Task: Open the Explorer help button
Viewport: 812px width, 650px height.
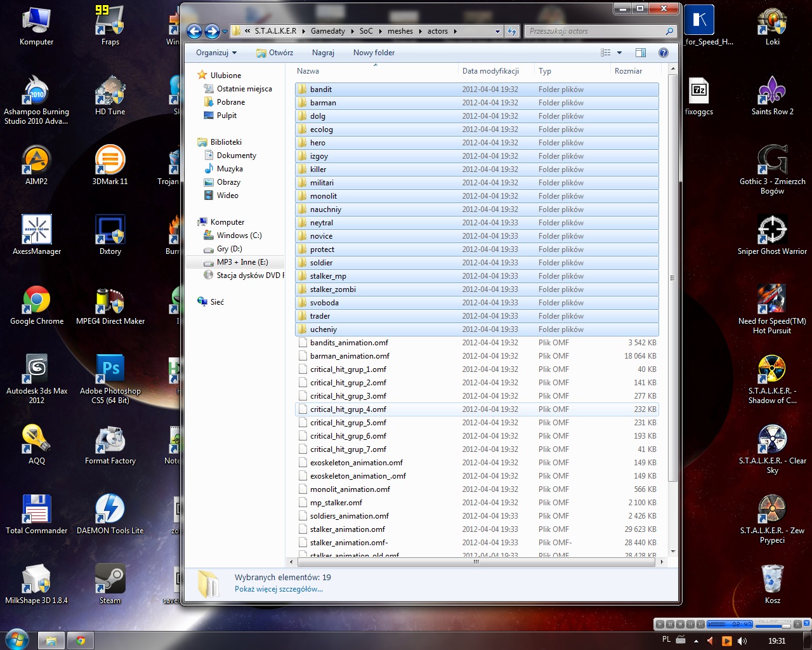Action: (x=663, y=53)
